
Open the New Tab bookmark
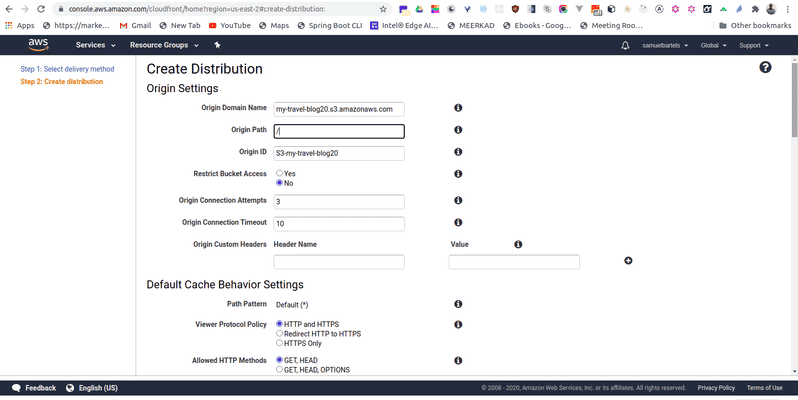pos(180,25)
